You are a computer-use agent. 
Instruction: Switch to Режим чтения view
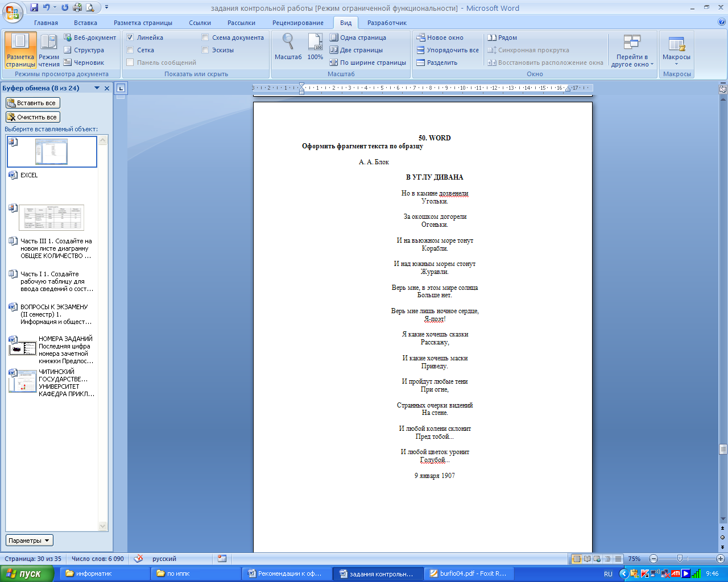[x=49, y=51]
